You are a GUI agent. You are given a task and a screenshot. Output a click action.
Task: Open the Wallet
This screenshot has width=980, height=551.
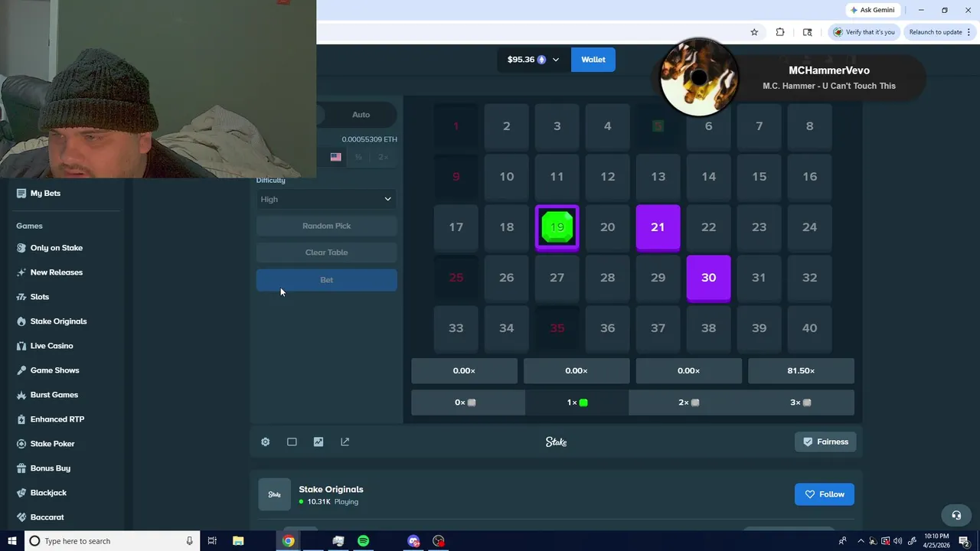tap(593, 60)
